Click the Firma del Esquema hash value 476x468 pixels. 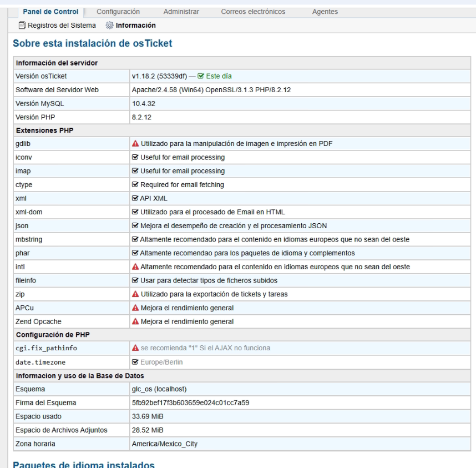tap(190, 402)
